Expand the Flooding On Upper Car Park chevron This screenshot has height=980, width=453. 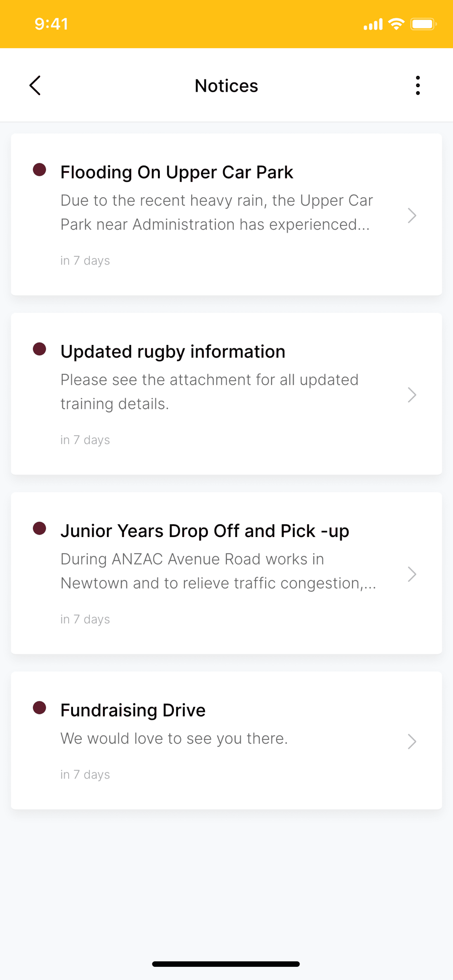click(412, 216)
